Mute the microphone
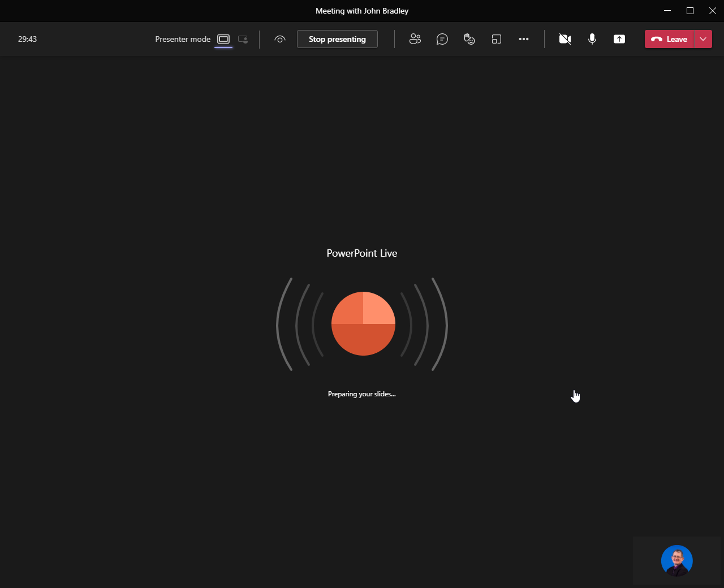 (592, 39)
